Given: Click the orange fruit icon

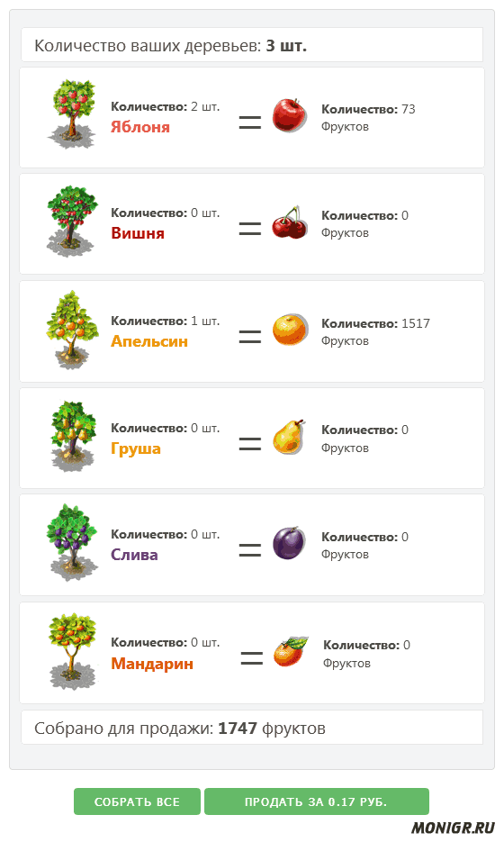Looking at the screenshot, I should click(x=291, y=330).
